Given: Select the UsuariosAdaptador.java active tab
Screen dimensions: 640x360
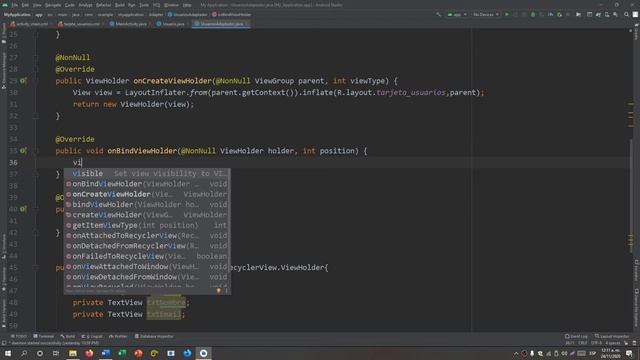Looking at the screenshot, I should pyautogui.click(x=220, y=24).
